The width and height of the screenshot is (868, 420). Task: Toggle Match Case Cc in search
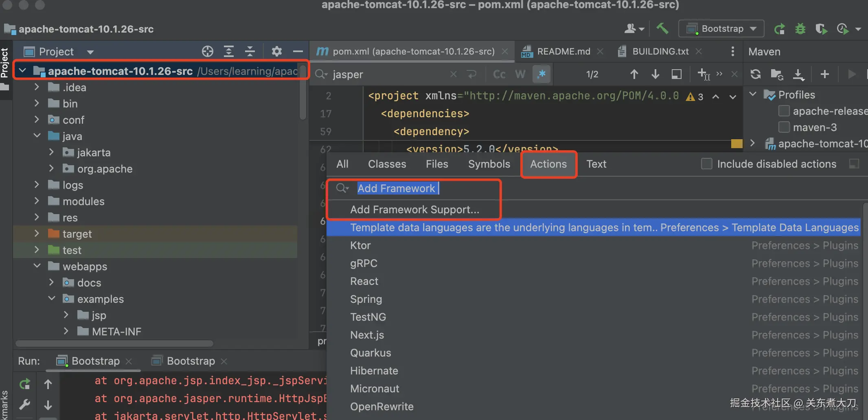coord(499,74)
